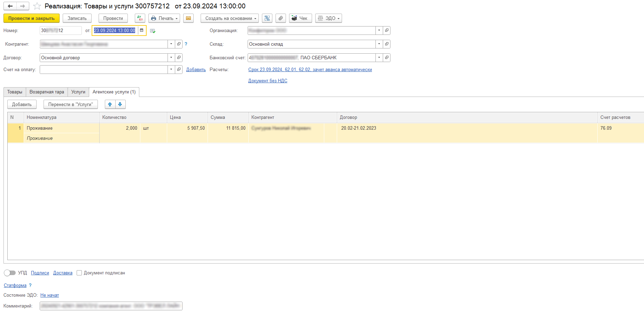This screenshot has height=311, width=644.
Task: Click green icon next to date field
Action: 153,31
